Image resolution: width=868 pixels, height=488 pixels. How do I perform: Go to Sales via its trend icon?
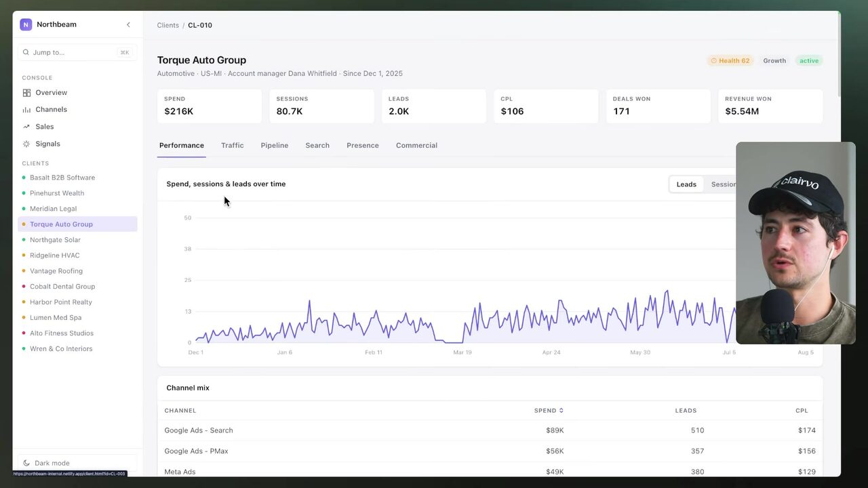point(26,127)
